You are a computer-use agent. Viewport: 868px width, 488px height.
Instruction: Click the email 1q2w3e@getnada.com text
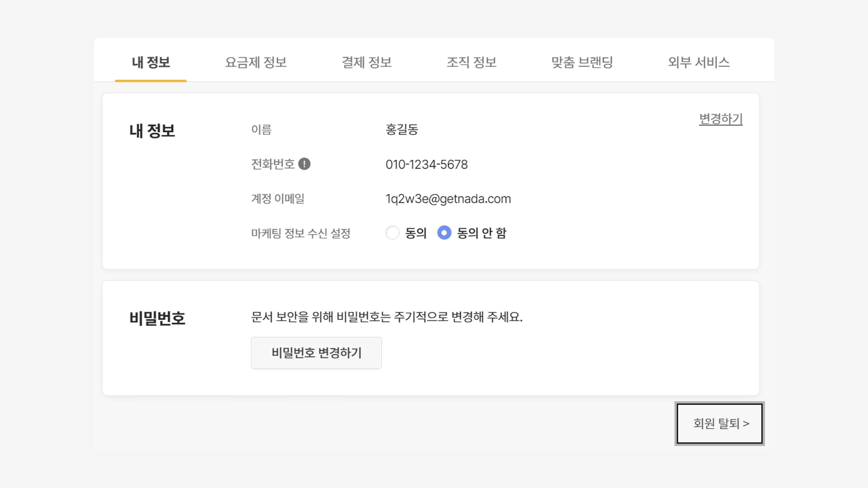(448, 199)
